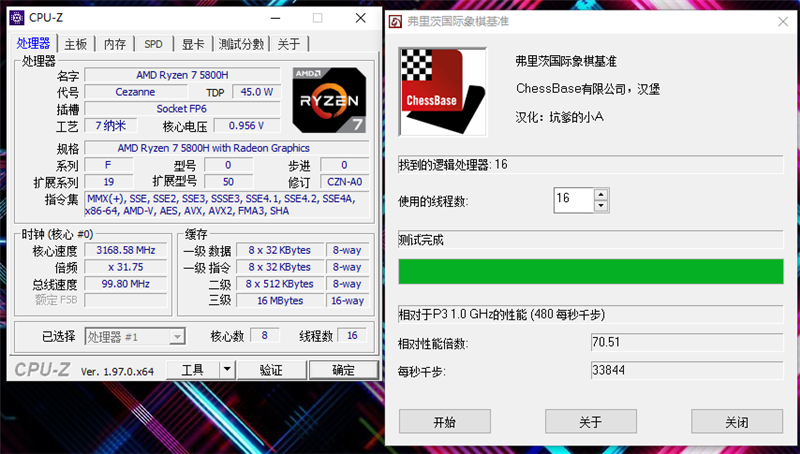The width and height of the screenshot is (800, 454).
Task: Open the 处理器 #1 selection dropdown
Action: pos(135,337)
